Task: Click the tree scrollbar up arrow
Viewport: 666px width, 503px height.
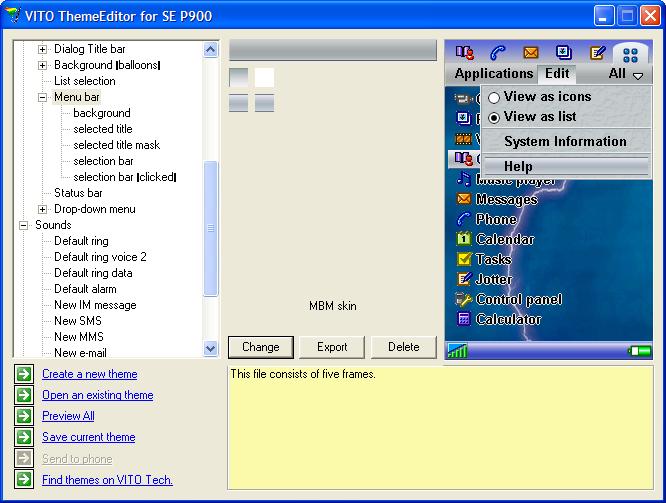Action: 211,50
